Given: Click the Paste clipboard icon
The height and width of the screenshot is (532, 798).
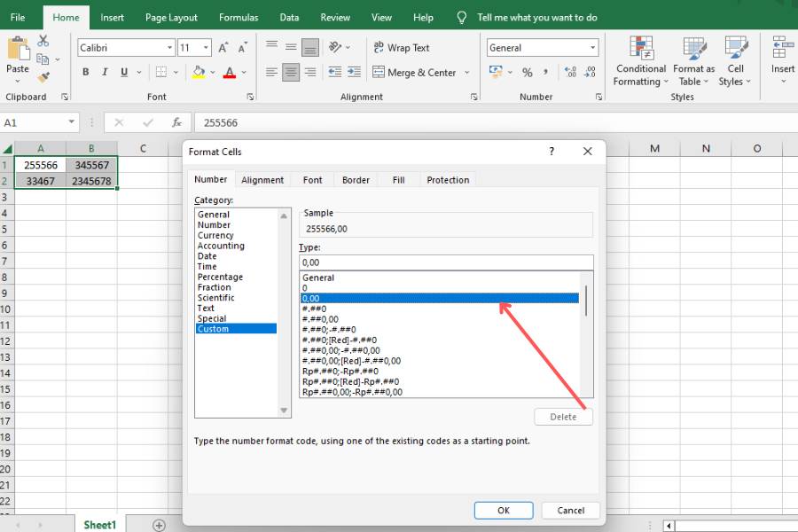Looking at the screenshot, I should [18, 50].
